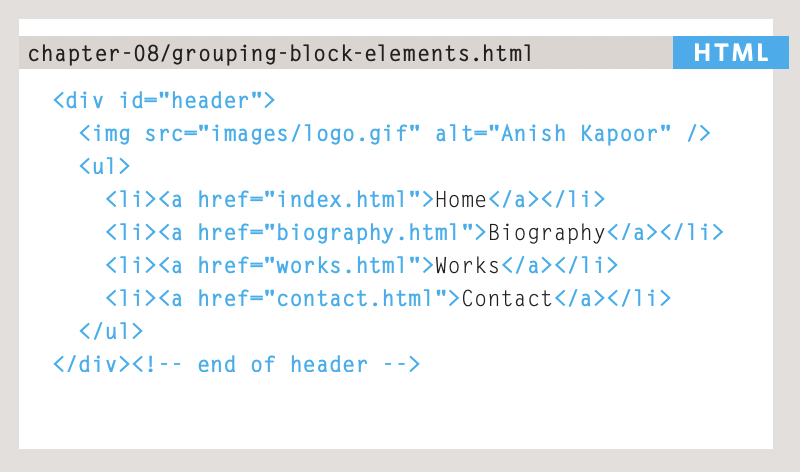Screen dimensions: 800x472
Task: Click the Biography link text
Action: tap(546, 233)
